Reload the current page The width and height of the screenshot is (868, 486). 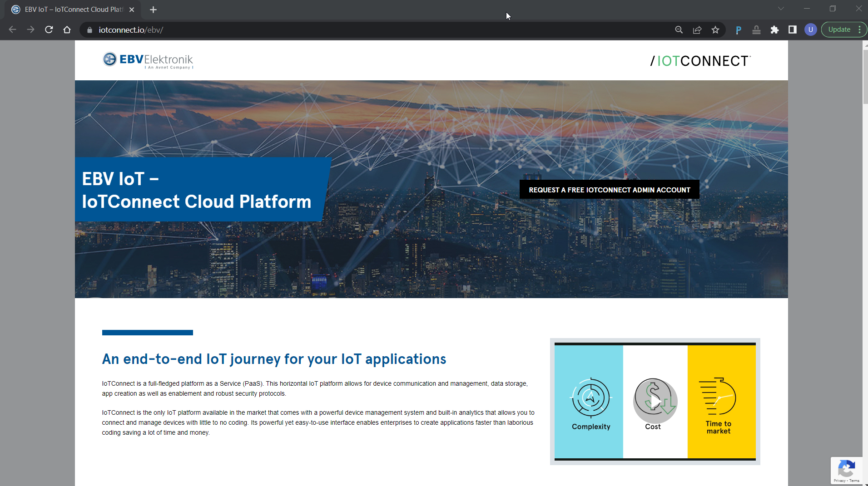coord(49,30)
